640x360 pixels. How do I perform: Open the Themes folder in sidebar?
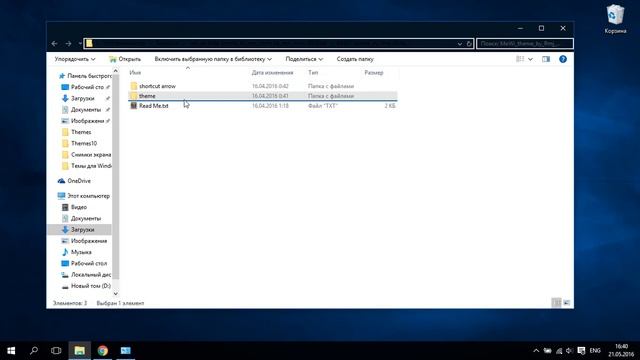pos(81,132)
